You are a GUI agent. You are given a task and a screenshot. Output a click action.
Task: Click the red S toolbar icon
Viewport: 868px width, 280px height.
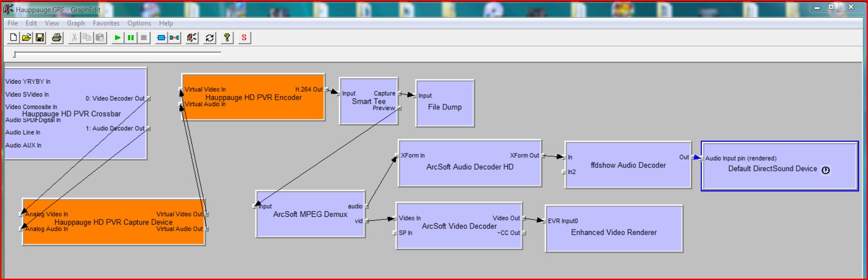(244, 37)
